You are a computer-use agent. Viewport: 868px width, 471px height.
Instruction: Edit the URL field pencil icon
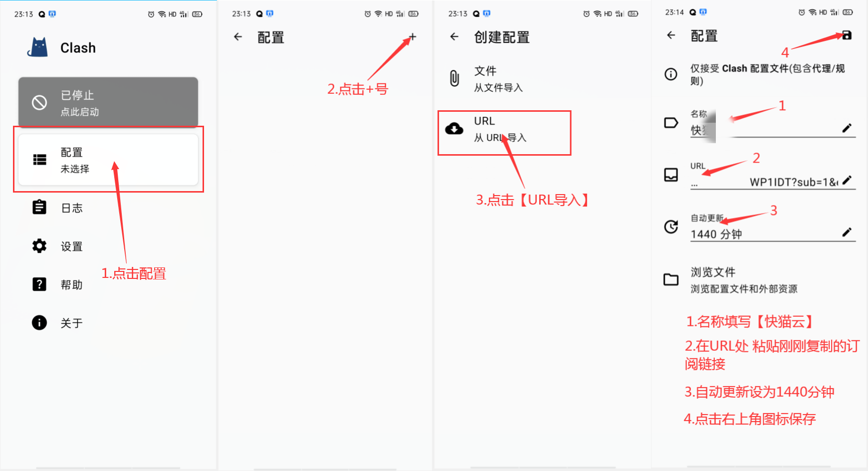pos(847,181)
